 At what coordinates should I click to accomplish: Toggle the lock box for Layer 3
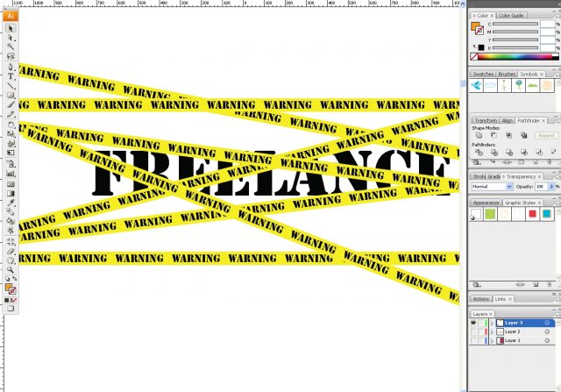coord(480,323)
